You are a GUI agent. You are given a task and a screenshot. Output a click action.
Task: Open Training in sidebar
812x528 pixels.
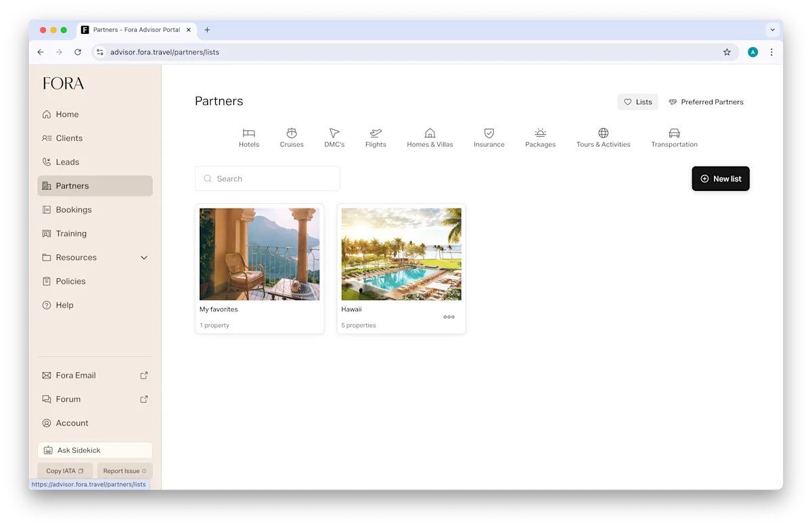pyautogui.click(x=95, y=234)
